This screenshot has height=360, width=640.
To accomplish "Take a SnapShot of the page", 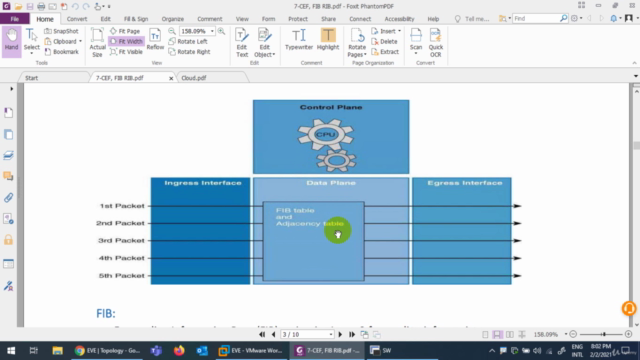I will click(61, 31).
